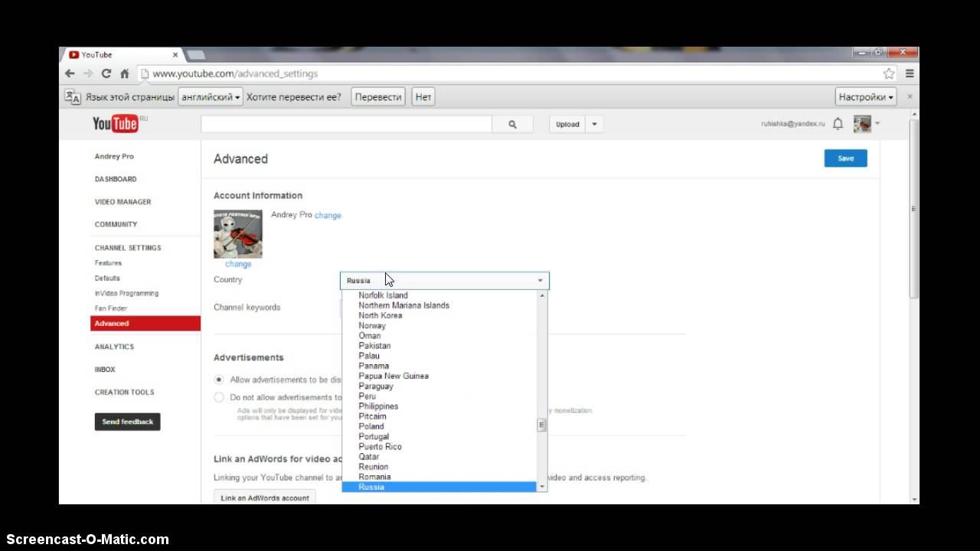Open the browser home page icon

(x=124, y=73)
